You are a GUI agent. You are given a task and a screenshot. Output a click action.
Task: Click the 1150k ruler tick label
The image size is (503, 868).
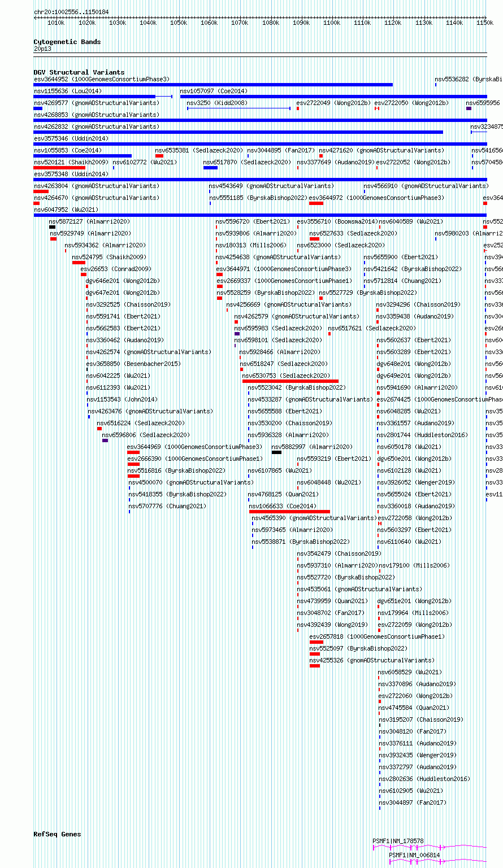pyautogui.click(x=485, y=23)
